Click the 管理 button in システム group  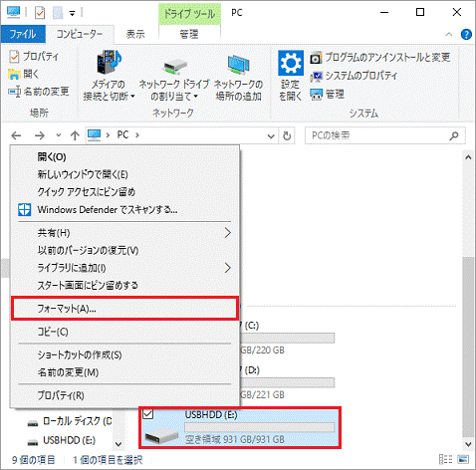click(x=328, y=95)
